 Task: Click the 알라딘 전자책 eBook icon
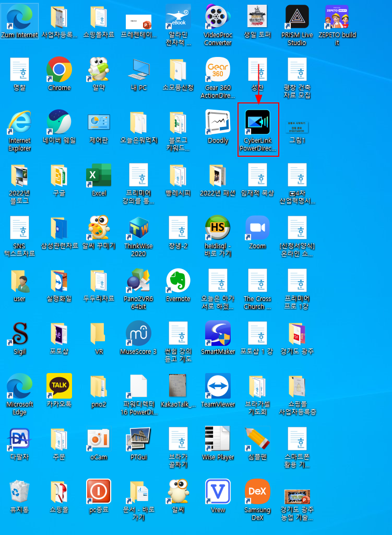(178, 17)
